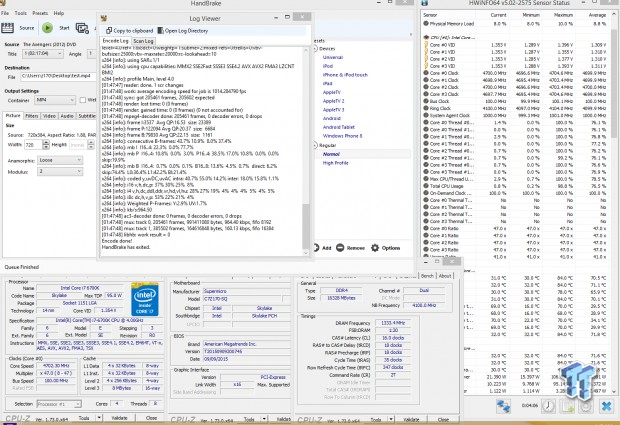Click Validate in the first CPU-Z window
Image resolution: width=620 pixels, height=425 pixels.
pos(119,418)
